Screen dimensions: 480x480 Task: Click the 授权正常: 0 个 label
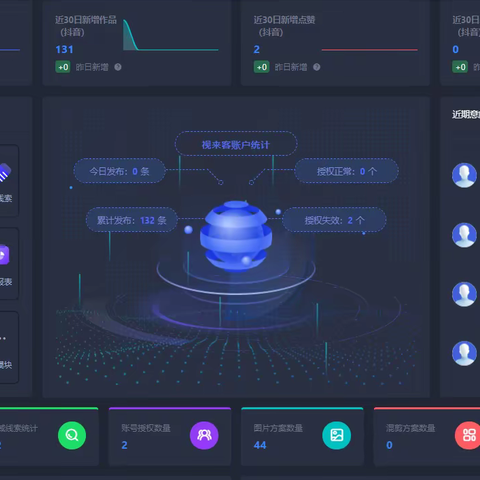coord(347,171)
